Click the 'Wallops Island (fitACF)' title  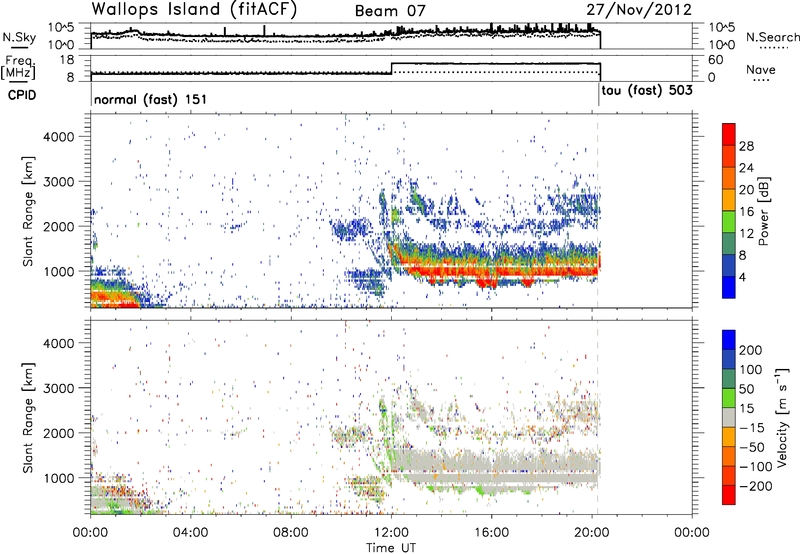194,9
